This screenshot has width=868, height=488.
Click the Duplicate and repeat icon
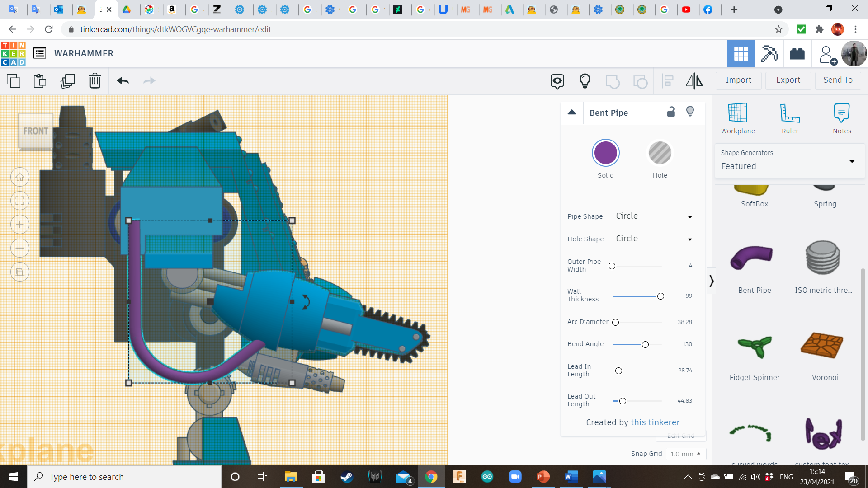pyautogui.click(x=68, y=81)
